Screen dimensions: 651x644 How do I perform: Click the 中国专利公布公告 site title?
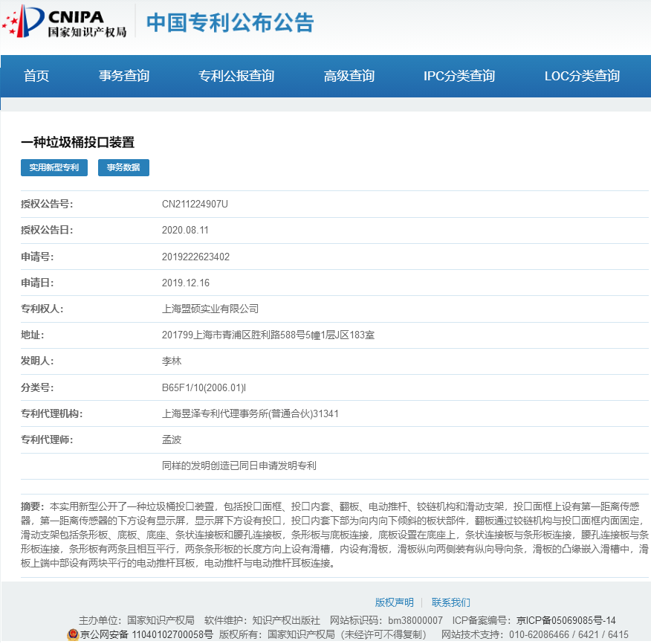[x=230, y=22]
